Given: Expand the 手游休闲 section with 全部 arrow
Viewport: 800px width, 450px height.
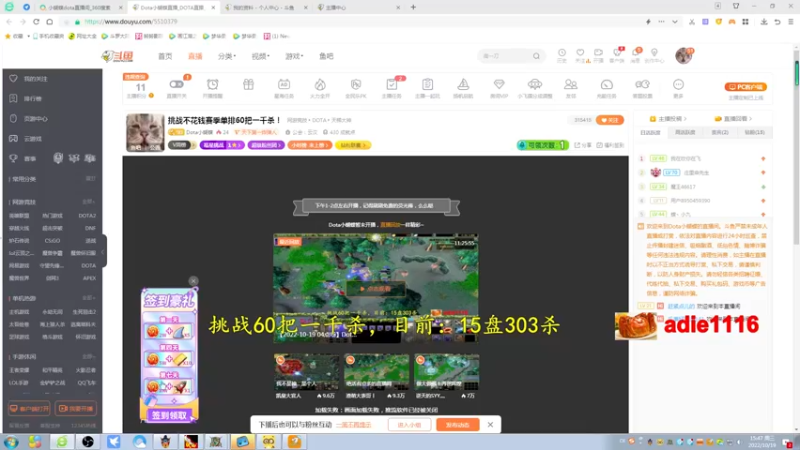Looking at the screenshot, I should click(89, 357).
